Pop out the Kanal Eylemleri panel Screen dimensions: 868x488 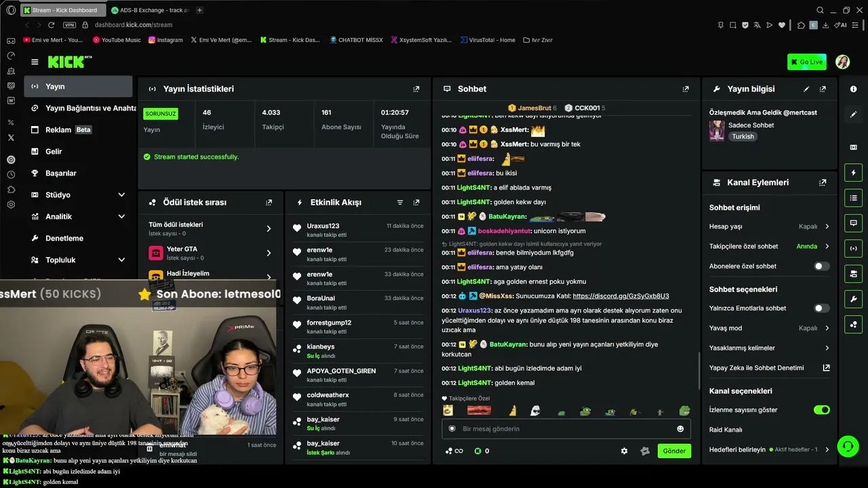[x=823, y=182]
